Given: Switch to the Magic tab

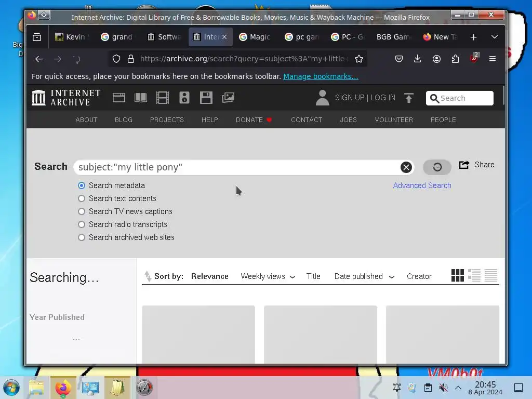Looking at the screenshot, I should point(255,37).
